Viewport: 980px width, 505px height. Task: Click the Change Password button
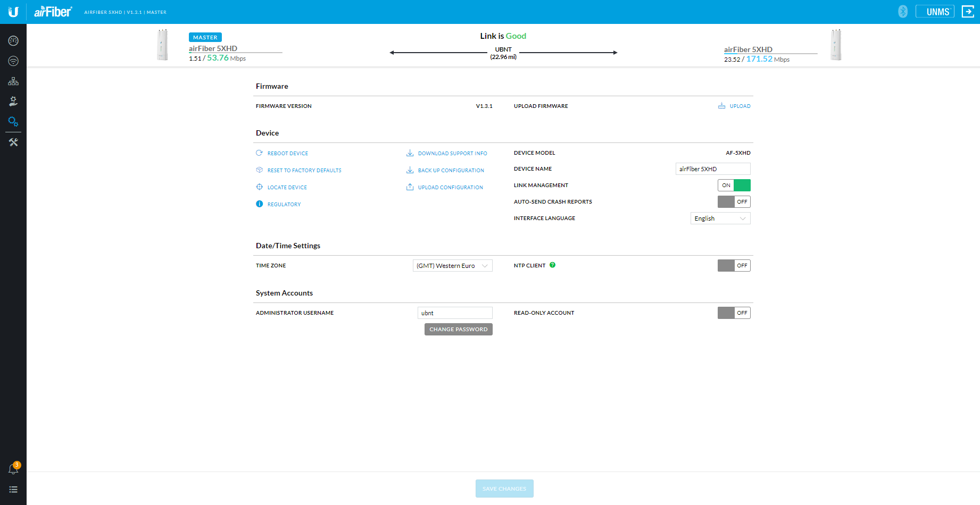tap(458, 329)
